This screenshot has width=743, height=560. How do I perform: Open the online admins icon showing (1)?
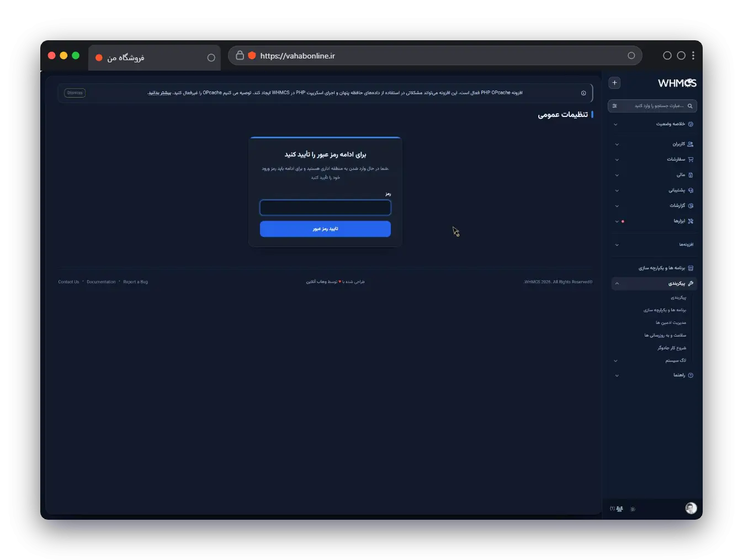tap(617, 509)
